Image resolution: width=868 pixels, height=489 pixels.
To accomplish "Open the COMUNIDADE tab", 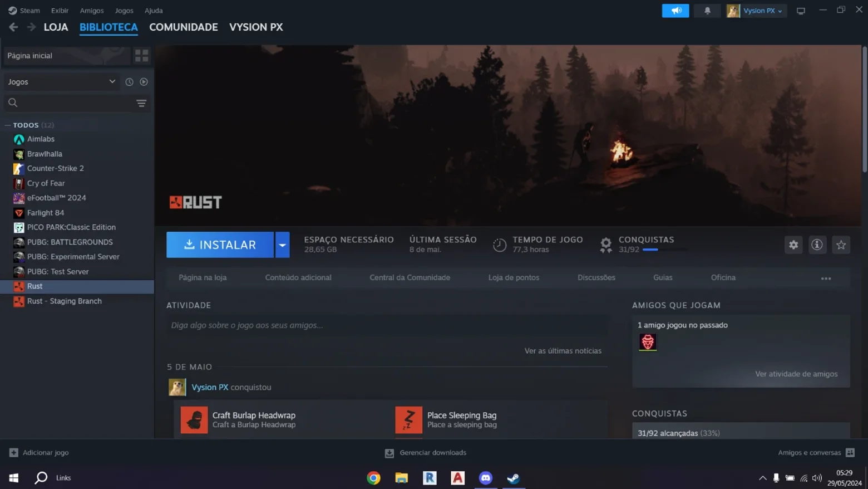I will pyautogui.click(x=184, y=27).
